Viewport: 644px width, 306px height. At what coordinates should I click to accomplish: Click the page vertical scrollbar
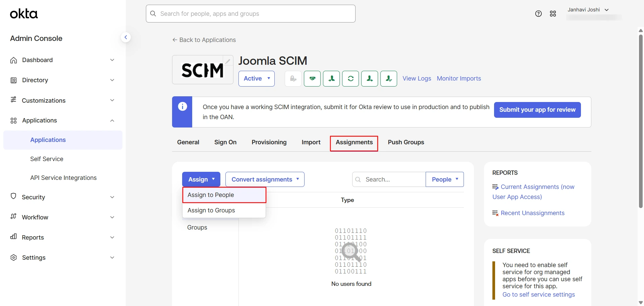(641, 121)
